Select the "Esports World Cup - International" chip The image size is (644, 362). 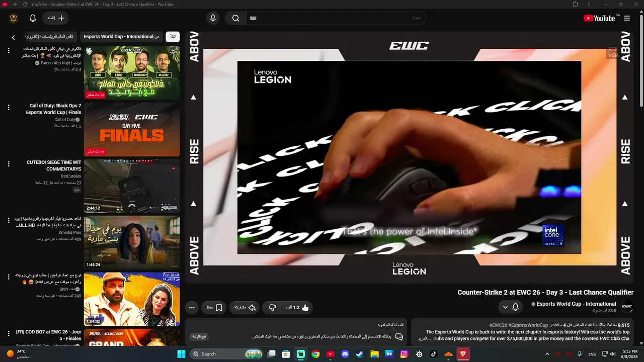pos(121,37)
